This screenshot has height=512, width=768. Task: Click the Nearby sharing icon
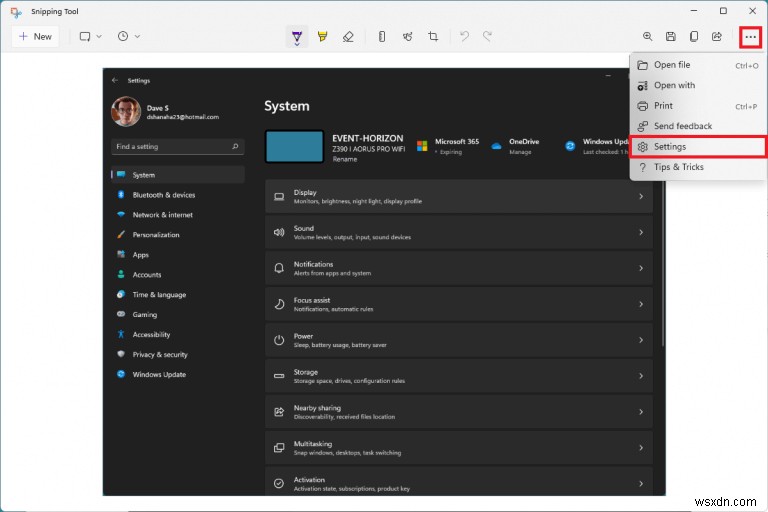(x=279, y=412)
